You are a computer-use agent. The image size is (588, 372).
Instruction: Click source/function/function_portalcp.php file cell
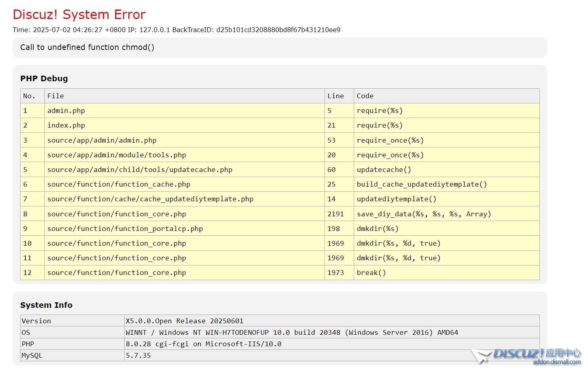[x=184, y=229]
